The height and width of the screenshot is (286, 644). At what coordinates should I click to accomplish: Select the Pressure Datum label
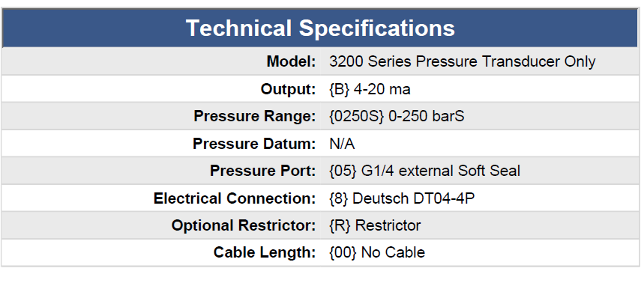(254, 144)
